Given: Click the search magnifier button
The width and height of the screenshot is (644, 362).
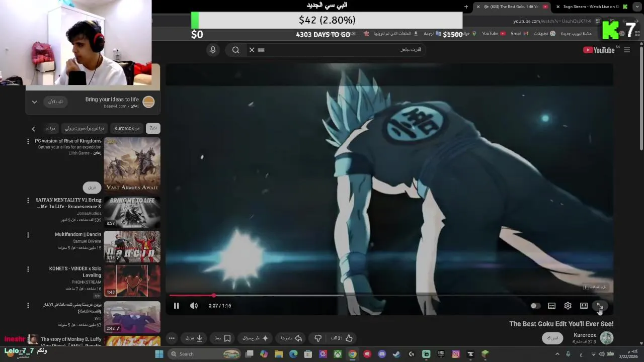Looking at the screenshot, I should tap(235, 50).
